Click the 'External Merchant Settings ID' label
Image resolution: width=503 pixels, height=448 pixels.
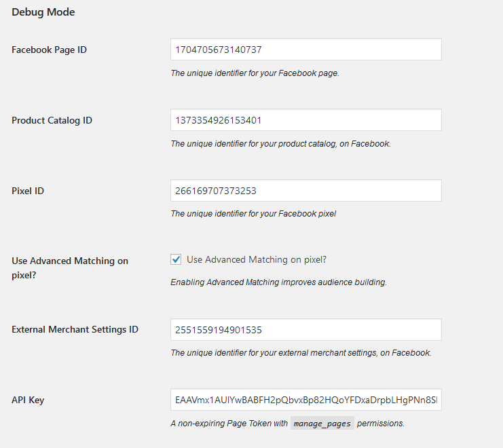click(x=75, y=329)
